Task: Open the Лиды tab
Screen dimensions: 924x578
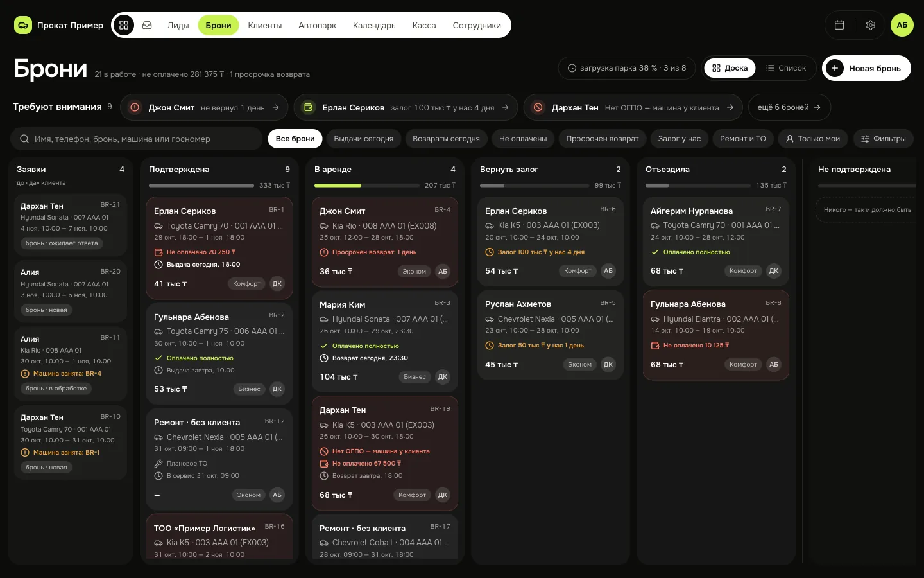Action: tap(178, 25)
